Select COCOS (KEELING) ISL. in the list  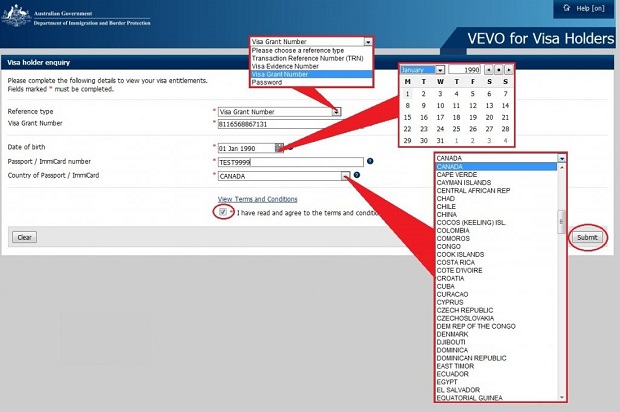click(497, 222)
